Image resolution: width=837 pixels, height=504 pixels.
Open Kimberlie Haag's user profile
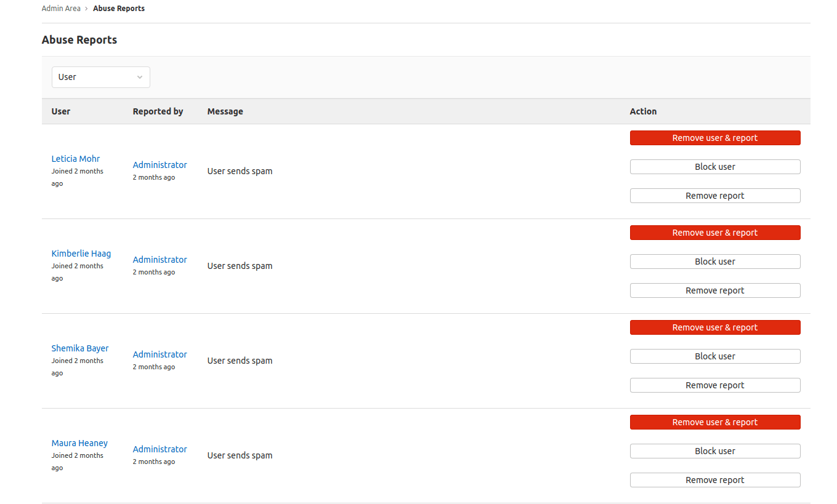(81, 253)
